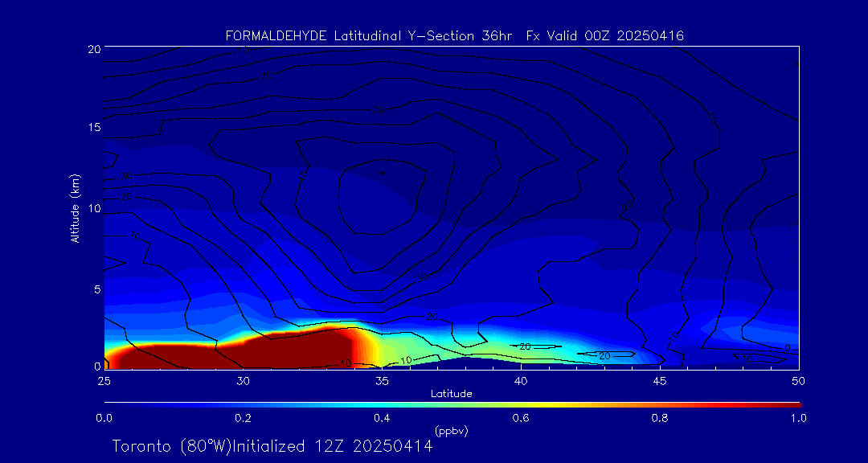This screenshot has width=868, height=463.
Task: Click the latitude axis tick label 35
Action: 382,380
